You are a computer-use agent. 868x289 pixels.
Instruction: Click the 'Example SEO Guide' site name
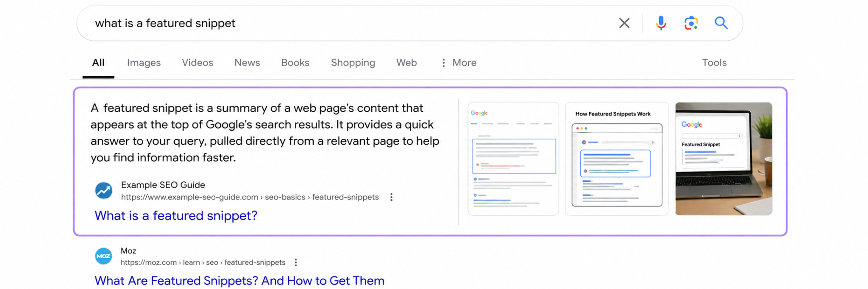click(163, 185)
